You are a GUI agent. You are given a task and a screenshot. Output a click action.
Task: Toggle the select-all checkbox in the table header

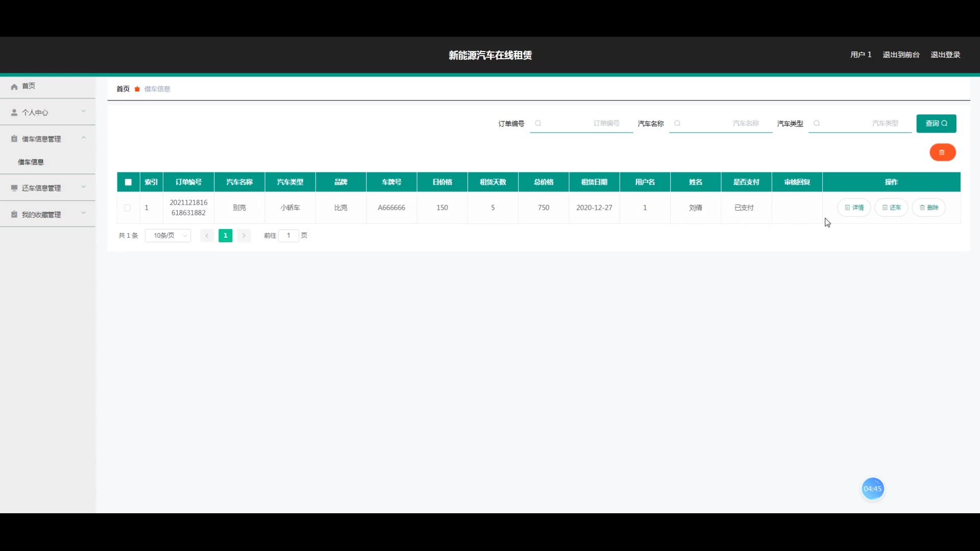coord(128,182)
